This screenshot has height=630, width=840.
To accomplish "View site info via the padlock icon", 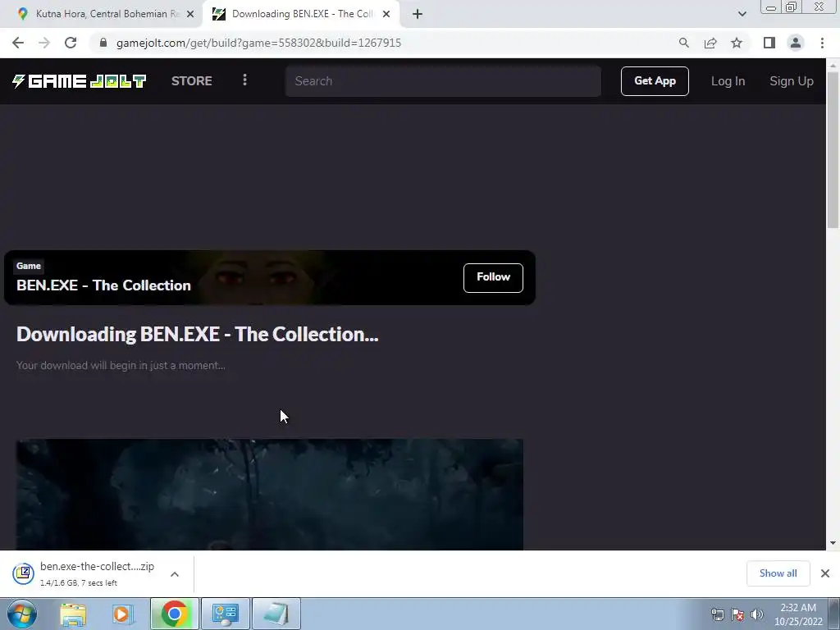I will 103,43.
